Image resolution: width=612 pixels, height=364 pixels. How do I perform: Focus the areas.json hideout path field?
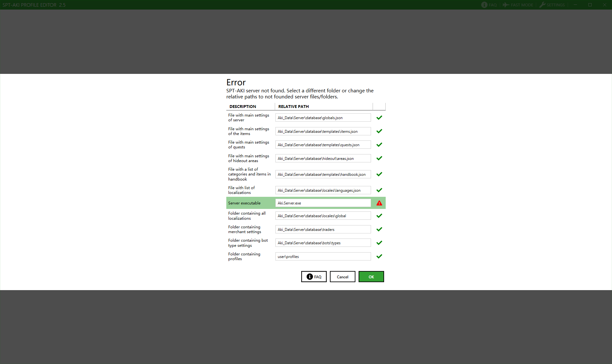click(323, 159)
